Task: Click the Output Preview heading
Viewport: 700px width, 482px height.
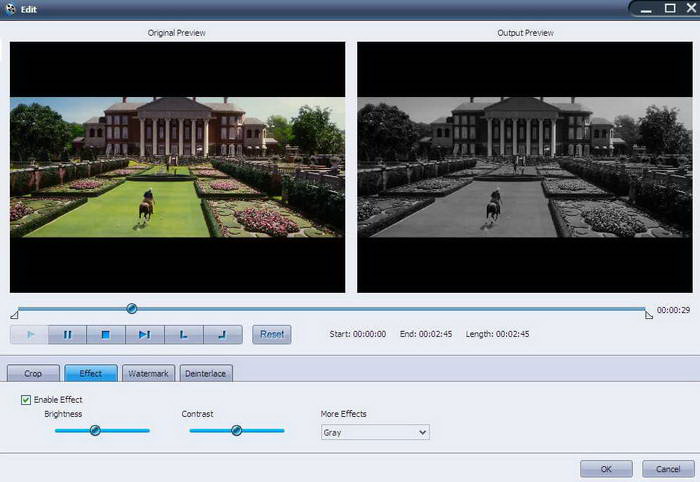Action: pyautogui.click(x=525, y=33)
